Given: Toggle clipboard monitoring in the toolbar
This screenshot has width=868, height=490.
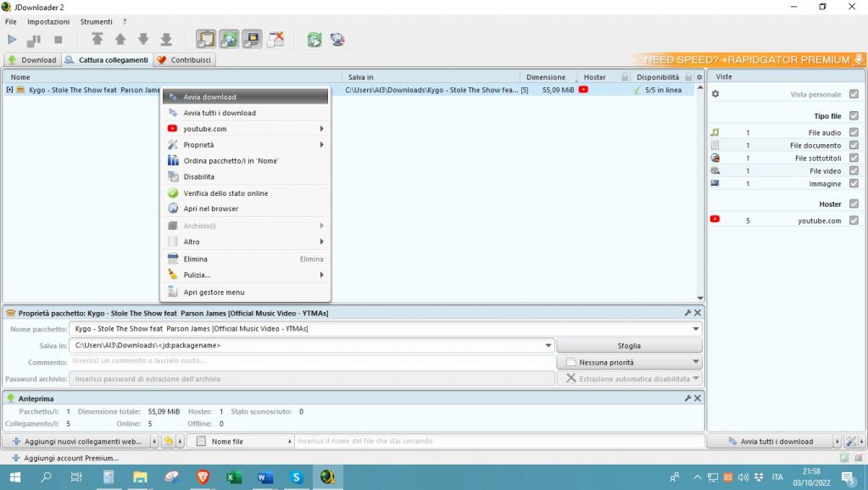Looking at the screenshot, I should tap(206, 39).
